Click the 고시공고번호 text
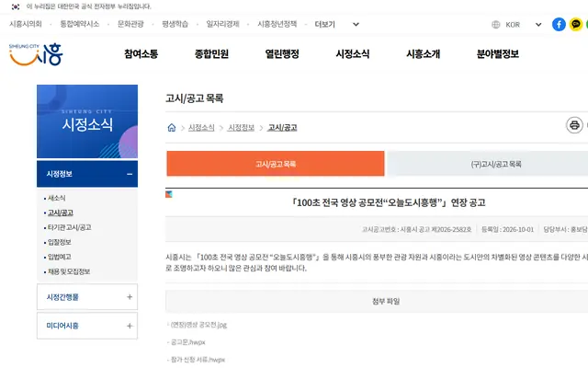The height and width of the screenshot is (368, 588). coord(416,229)
